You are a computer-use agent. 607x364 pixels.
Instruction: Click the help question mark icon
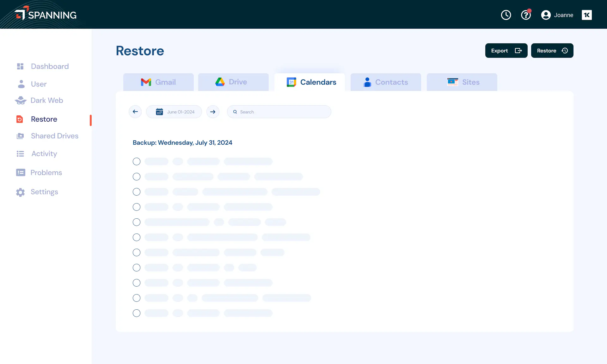click(x=526, y=15)
